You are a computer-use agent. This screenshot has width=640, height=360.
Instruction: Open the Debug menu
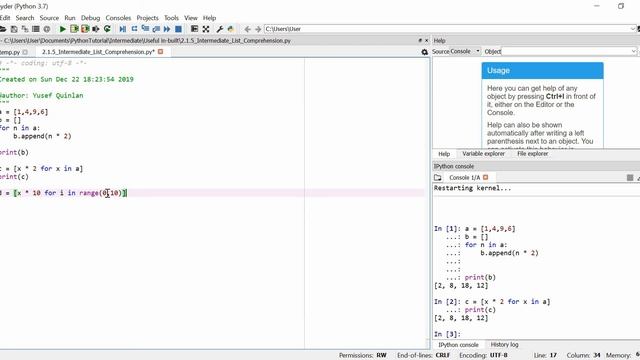click(90, 18)
